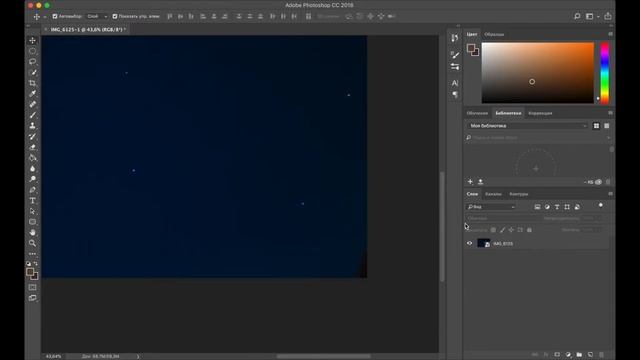
Task: Select the Path Selection tool
Action: [32, 211]
